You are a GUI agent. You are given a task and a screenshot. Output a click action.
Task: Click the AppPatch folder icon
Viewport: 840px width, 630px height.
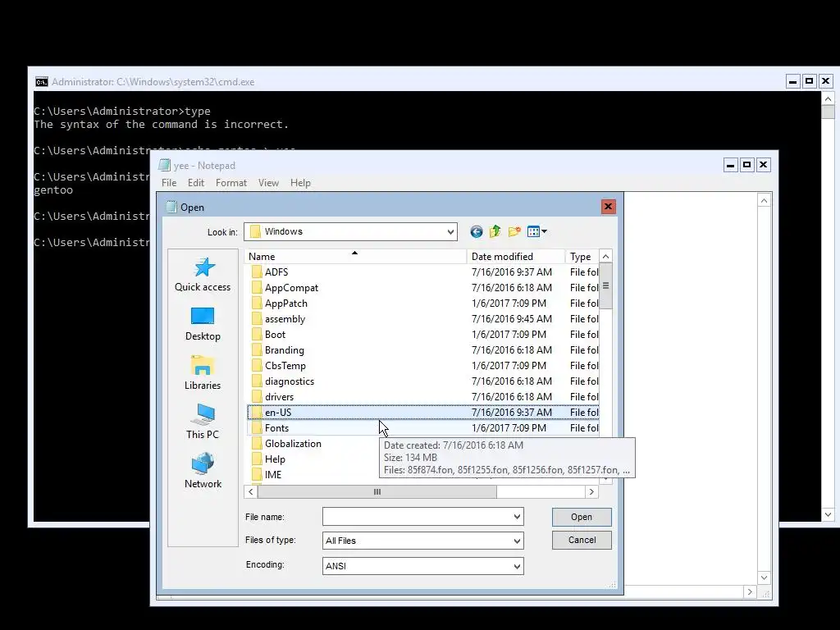coord(257,304)
